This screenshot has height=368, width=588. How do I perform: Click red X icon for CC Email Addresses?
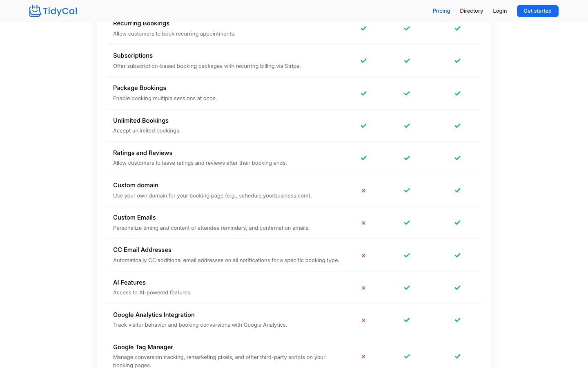(363, 256)
